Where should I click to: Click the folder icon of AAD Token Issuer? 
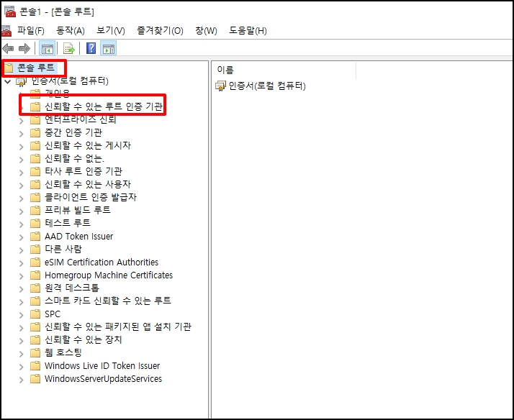click(35, 237)
